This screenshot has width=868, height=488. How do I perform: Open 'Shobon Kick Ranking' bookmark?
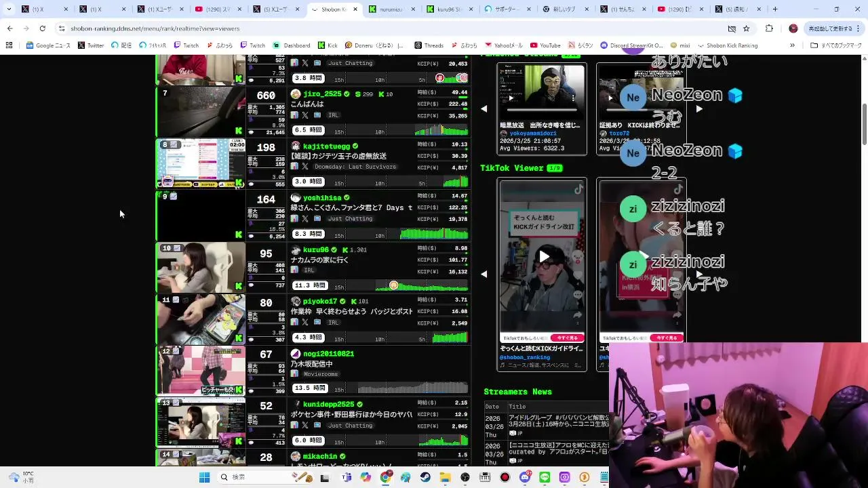coord(727,45)
